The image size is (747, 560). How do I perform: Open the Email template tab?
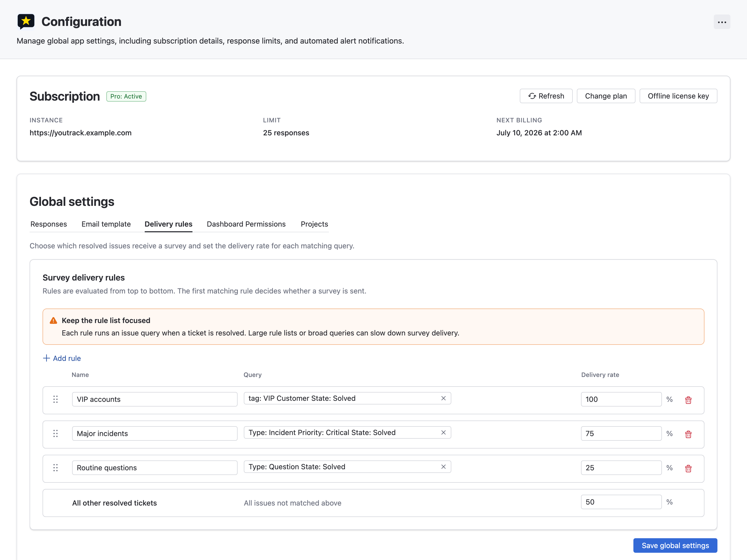[x=106, y=224]
